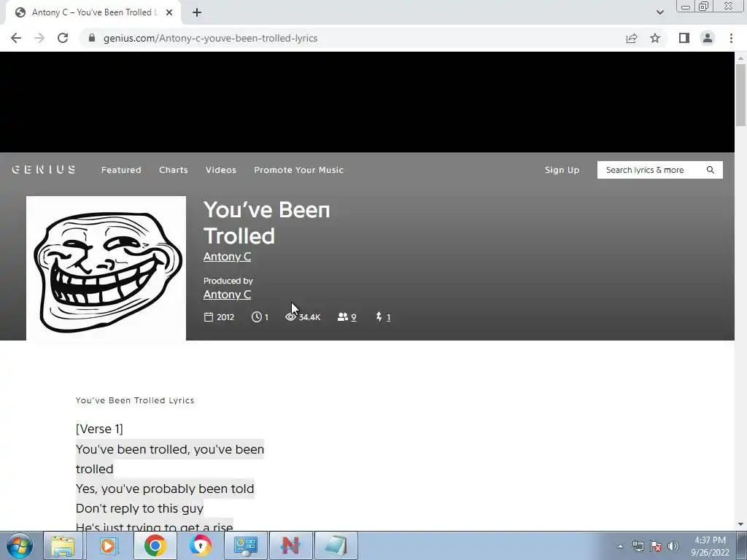The image size is (747, 560).
Task: Click the annotated lyric "You've been trolled, you've been"
Action: pos(169,449)
